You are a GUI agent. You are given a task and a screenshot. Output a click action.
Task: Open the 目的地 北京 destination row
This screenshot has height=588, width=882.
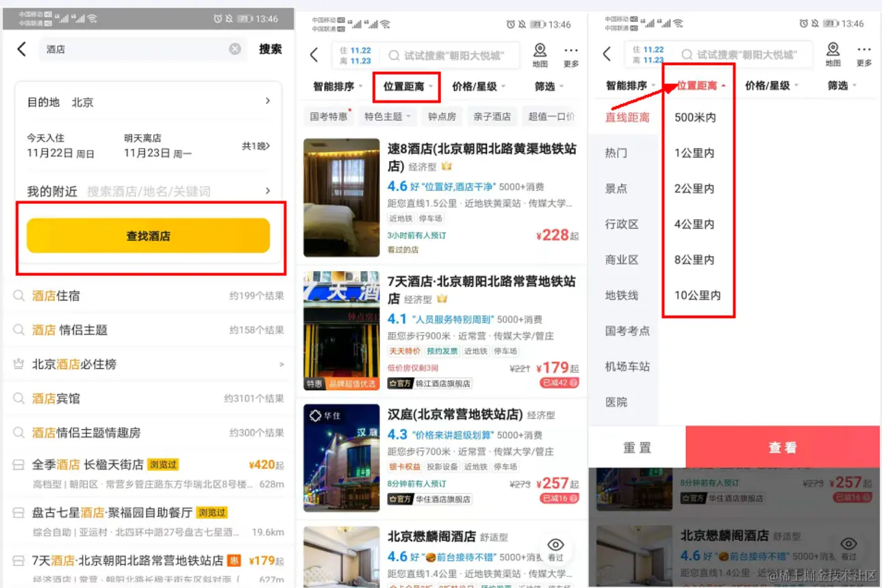click(x=149, y=102)
